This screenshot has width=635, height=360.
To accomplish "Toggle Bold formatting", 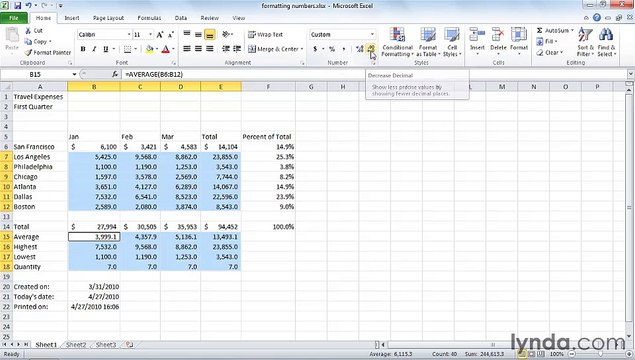I will [x=83, y=49].
